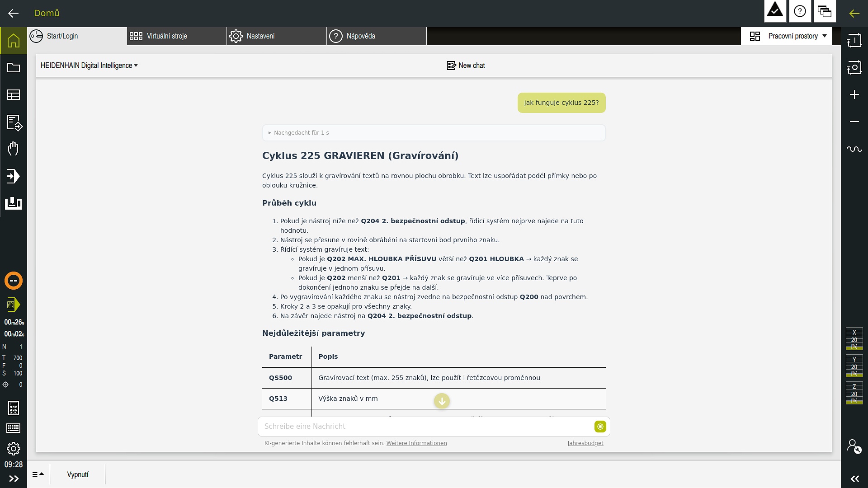Open the Program run arrow icon
868x488 pixels.
click(x=14, y=176)
